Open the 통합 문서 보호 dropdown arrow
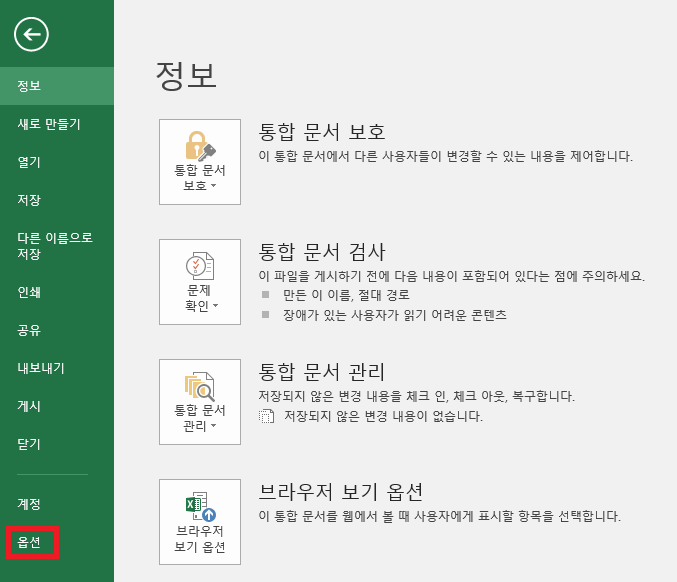Viewport: 677px width, 582px height. pos(213,186)
